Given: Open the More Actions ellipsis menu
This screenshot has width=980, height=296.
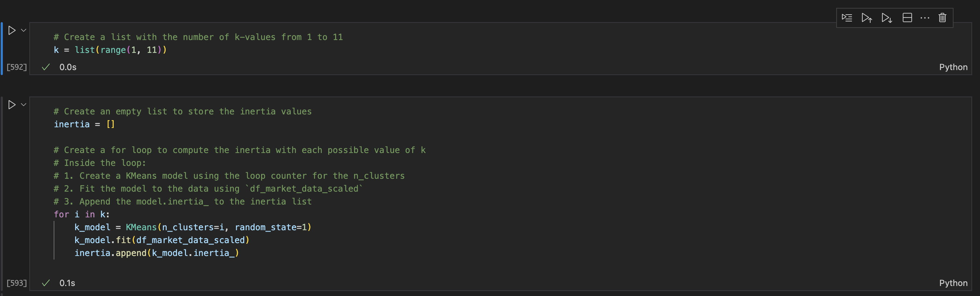Looking at the screenshot, I should (x=925, y=17).
